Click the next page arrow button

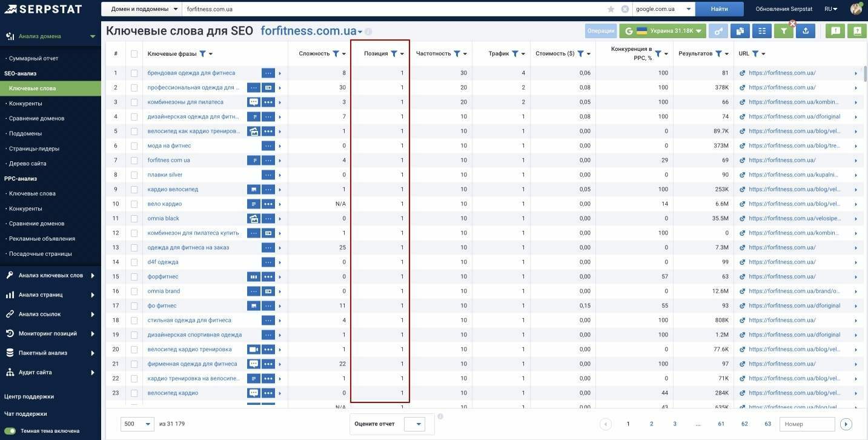(847, 424)
